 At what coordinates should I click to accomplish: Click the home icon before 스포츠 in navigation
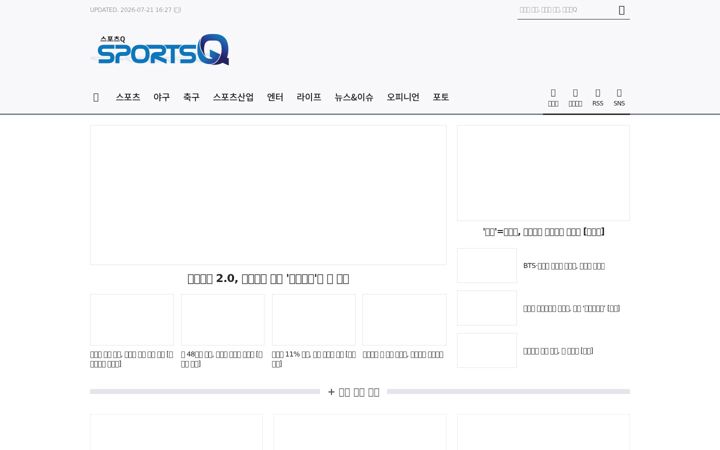[x=96, y=97]
